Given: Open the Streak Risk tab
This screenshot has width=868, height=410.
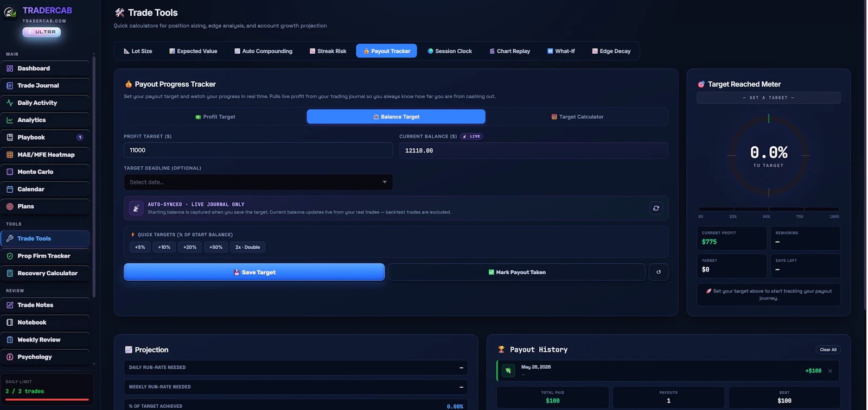Looking at the screenshot, I should (x=328, y=51).
